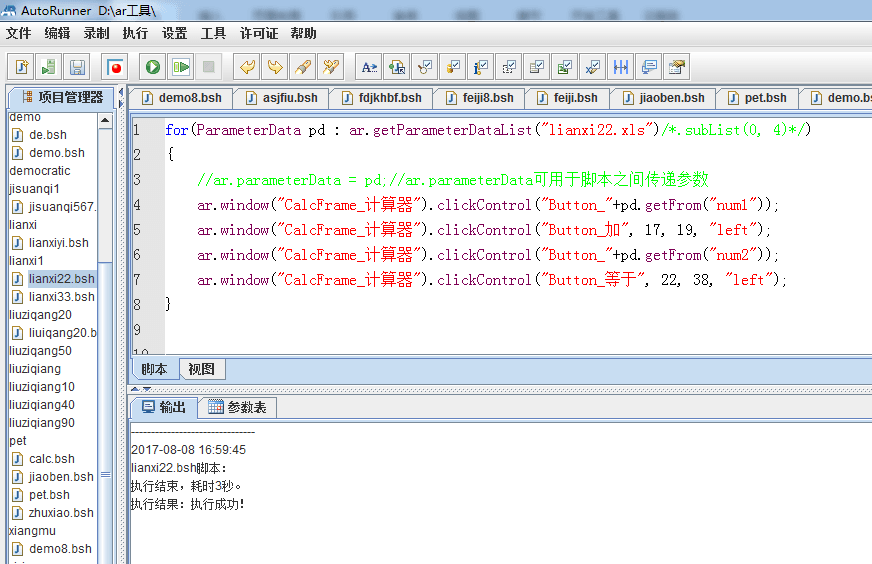The height and width of the screenshot is (564, 872).
Task: Save the script using floppy disk icon
Action: coord(77,67)
